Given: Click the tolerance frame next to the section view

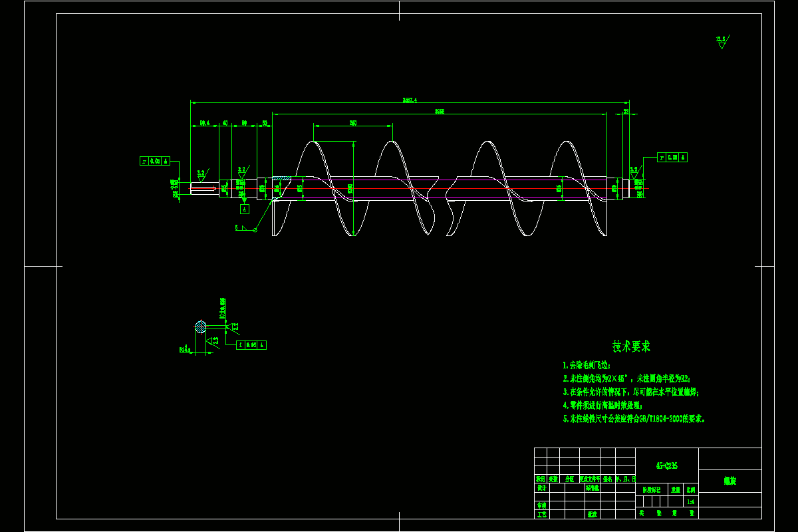Looking at the screenshot, I should point(252,345).
